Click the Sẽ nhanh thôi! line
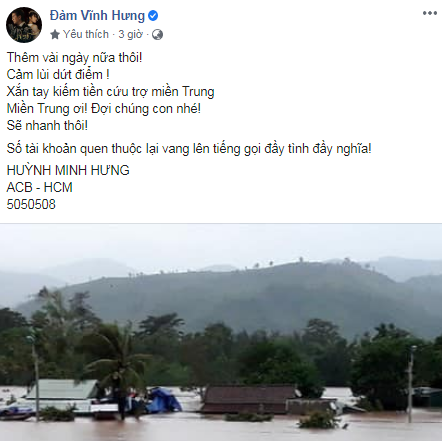Screen dimensions: 442x441 [x=47, y=126]
